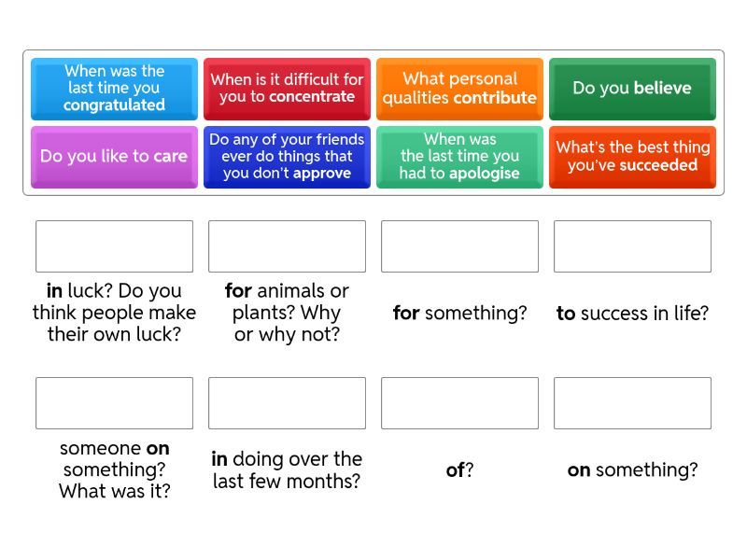Click the 'in doing over the last few months?' text

[x=287, y=470]
